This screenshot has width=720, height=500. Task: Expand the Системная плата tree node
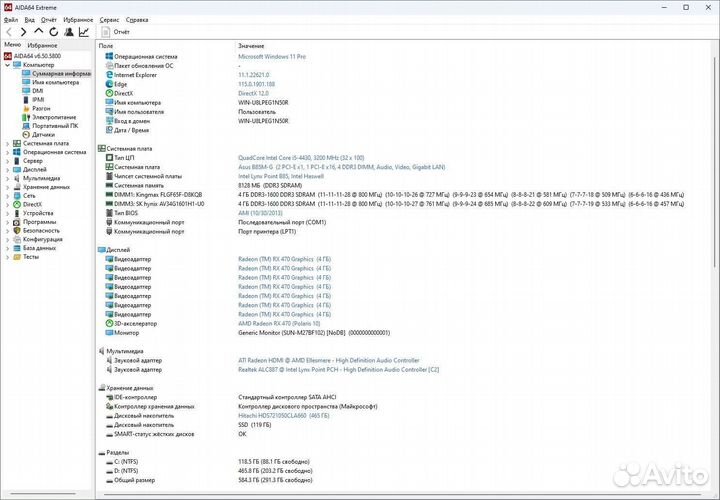coord(7,143)
